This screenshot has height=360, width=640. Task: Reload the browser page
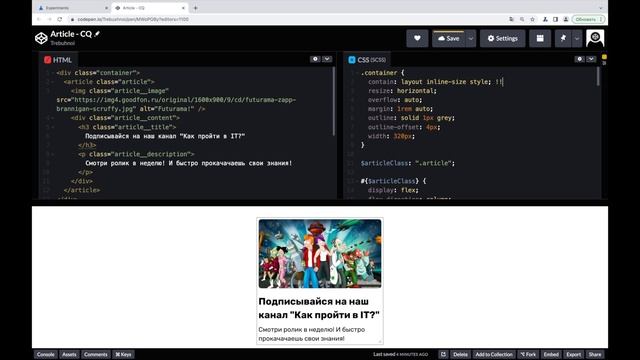(x=60, y=19)
